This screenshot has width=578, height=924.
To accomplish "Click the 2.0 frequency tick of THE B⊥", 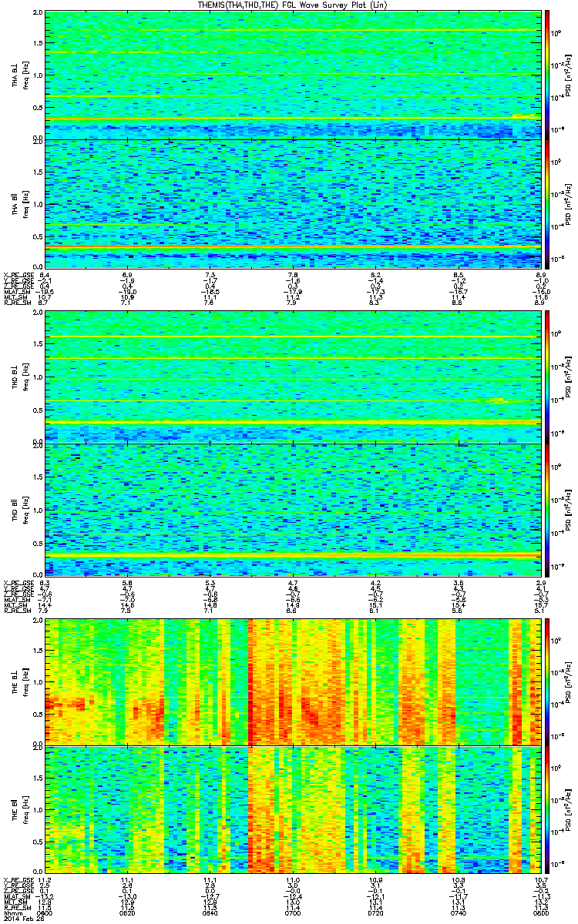I will [39, 620].
